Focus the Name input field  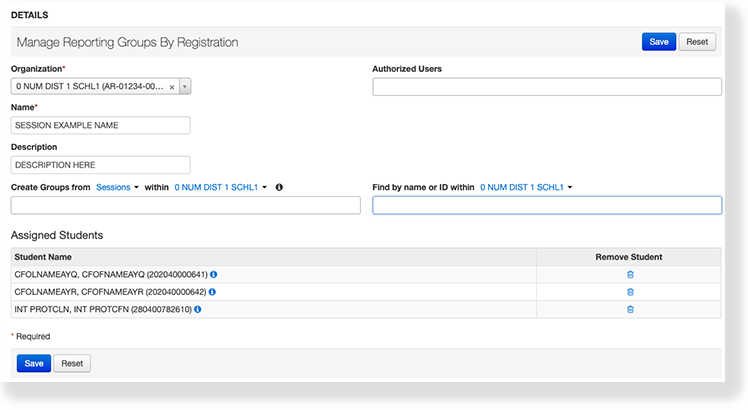coord(100,126)
